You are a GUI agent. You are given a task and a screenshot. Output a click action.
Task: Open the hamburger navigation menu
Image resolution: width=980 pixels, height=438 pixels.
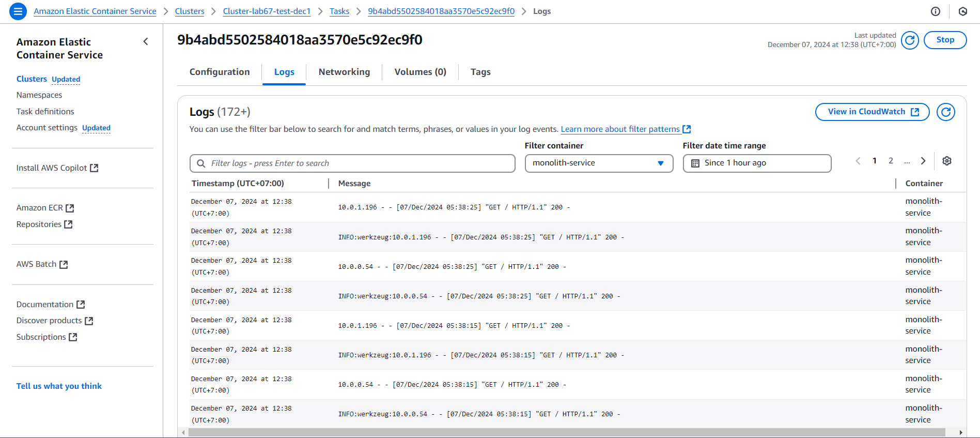point(18,11)
